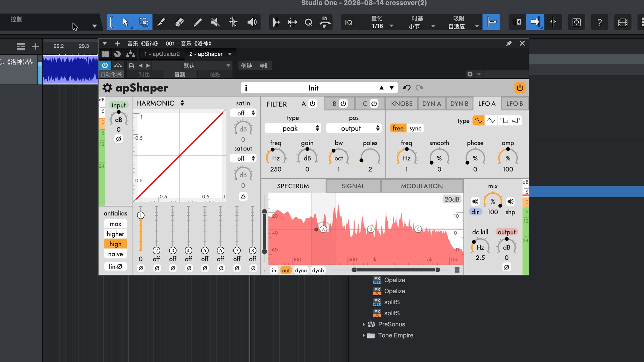Open the SIGNAL display tab
Image resolution: width=644 pixels, height=362 pixels.
353,186
